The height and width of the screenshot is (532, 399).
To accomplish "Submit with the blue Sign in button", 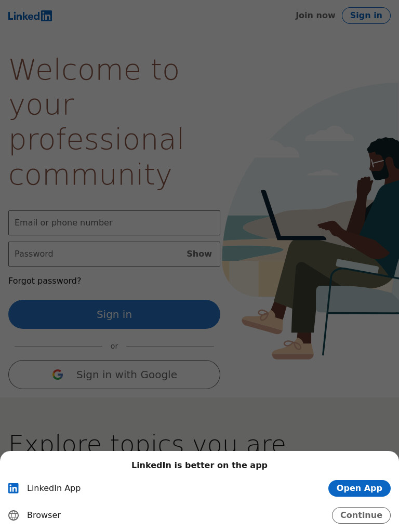I will tap(114, 314).
